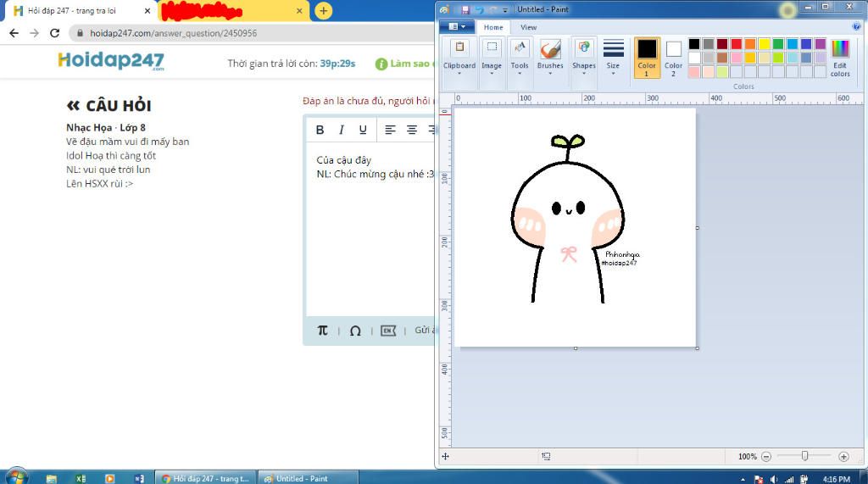
Task: Apply Underline formatting in the answer editor
Action: coord(363,130)
